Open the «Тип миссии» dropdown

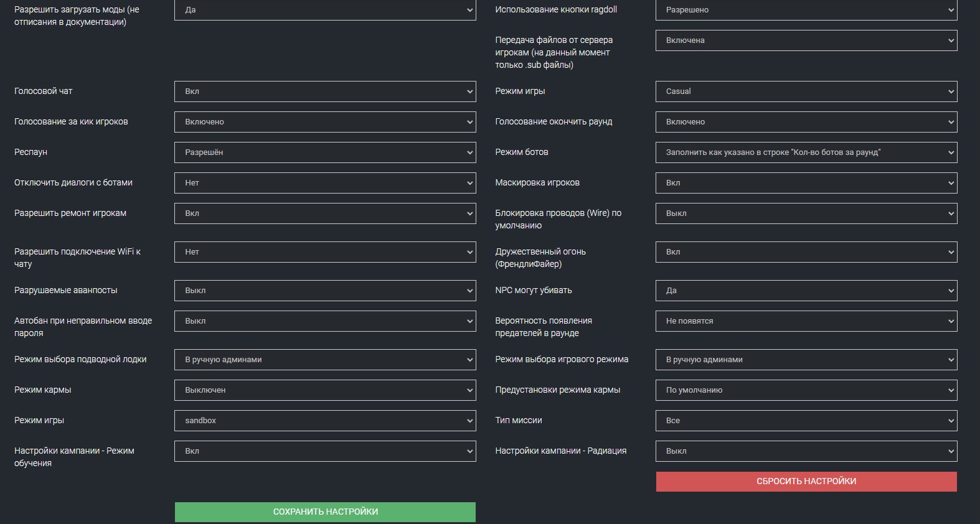coord(806,421)
